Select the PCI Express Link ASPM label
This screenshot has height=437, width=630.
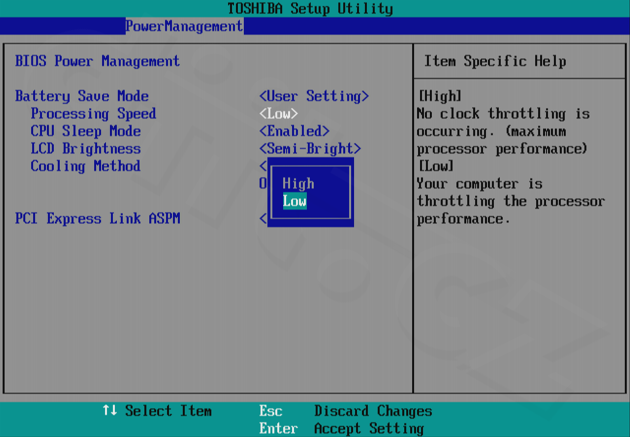[98, 218]
